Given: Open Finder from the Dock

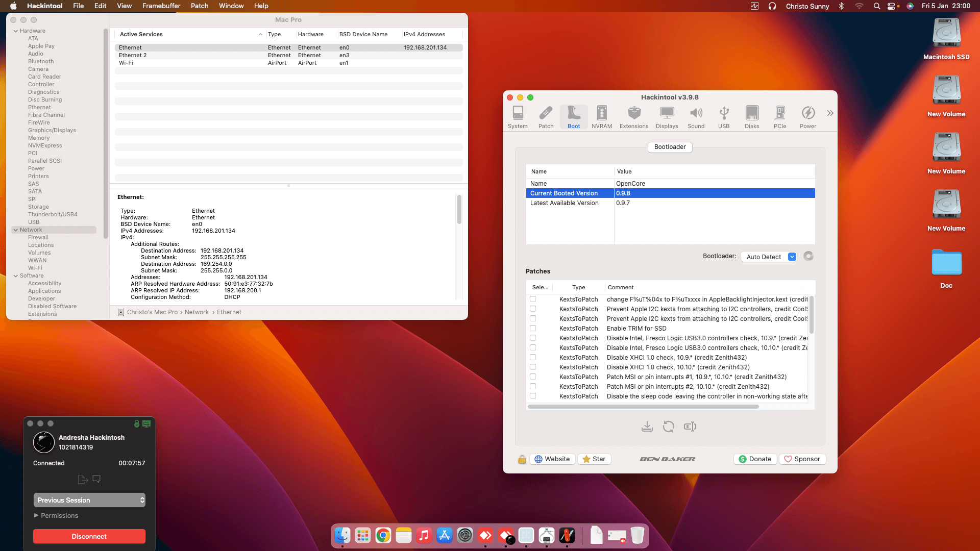Looking at the screenshot, I should click(x=342, y=535).
